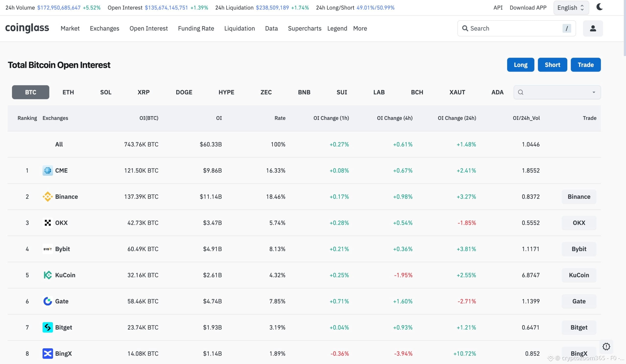Click the KuCoin exchange logo icon
The image size is (626, 364).
(48, 275)
